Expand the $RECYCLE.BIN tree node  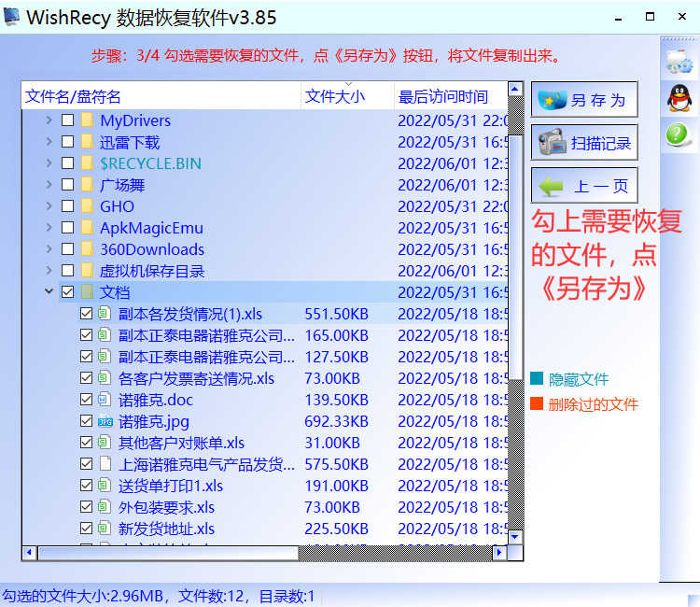click(x=49, y=163)
